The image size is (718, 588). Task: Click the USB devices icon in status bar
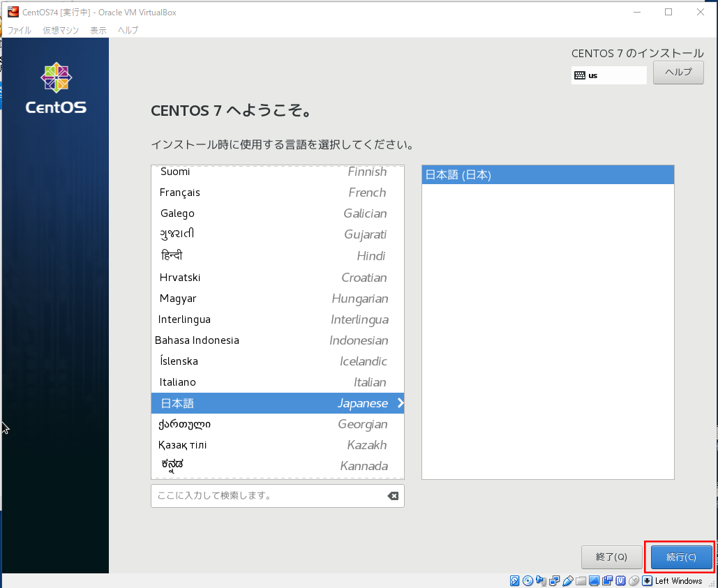568,581
